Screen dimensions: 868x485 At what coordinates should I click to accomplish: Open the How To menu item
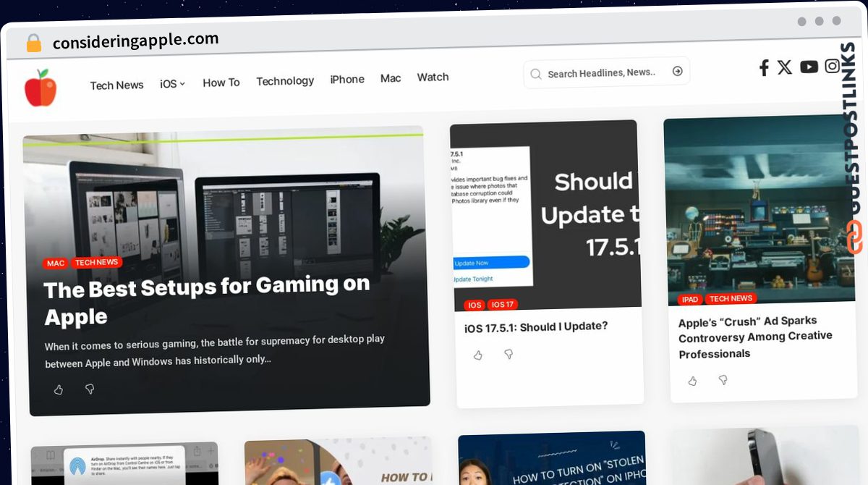point(221,83)
